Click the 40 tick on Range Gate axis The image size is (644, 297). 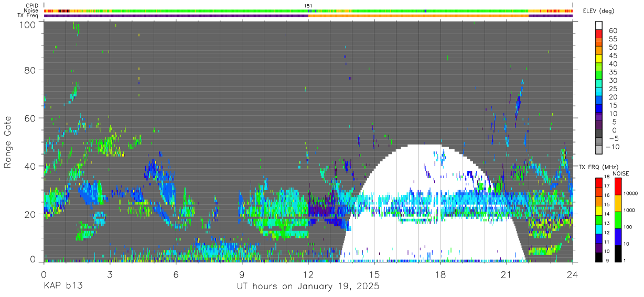click(x=30, y=166)
